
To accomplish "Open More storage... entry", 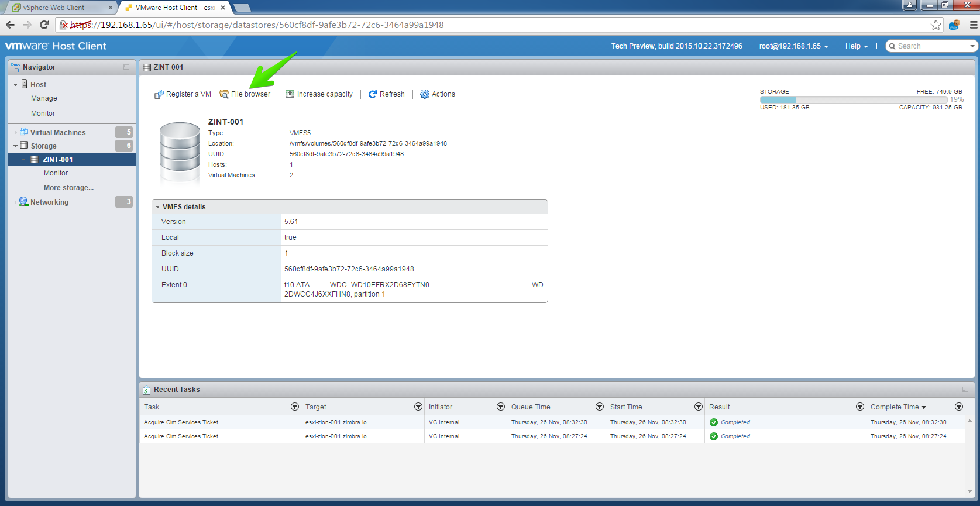I will pos(68,188).
